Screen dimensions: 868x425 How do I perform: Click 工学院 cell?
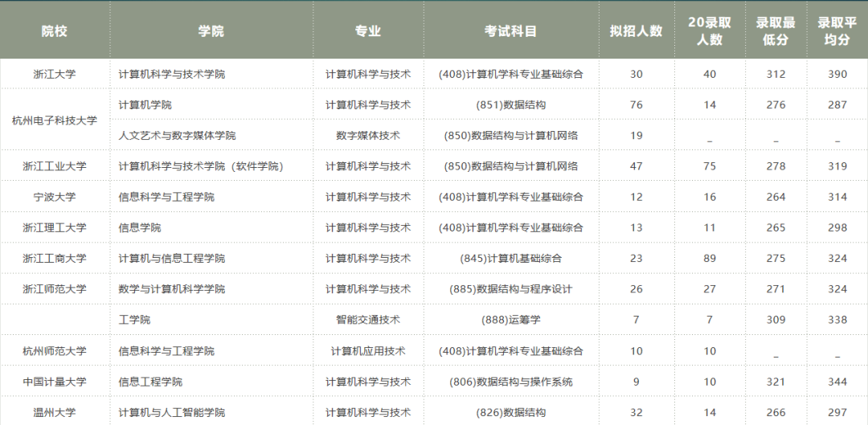pos(134,320)
